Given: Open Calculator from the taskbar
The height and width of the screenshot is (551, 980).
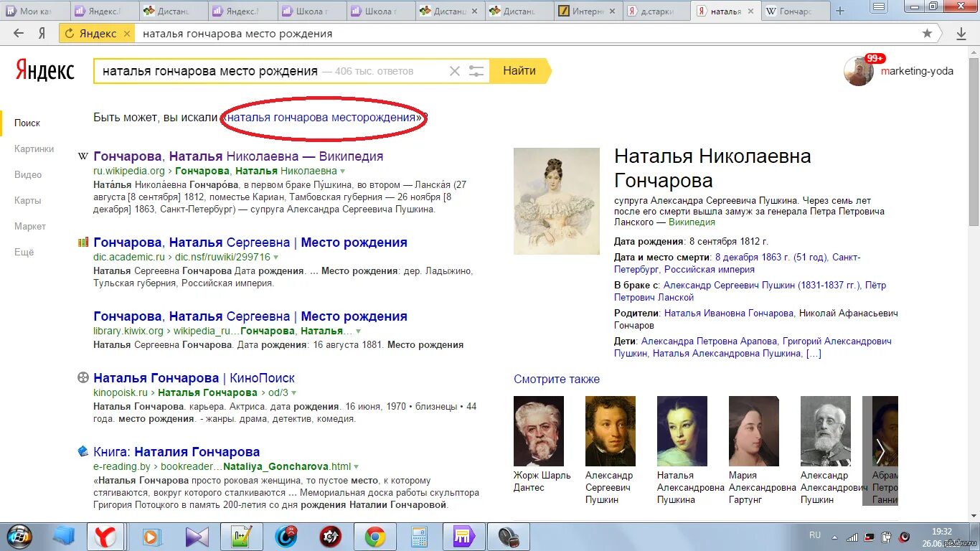Looking at the screenshot, I should click(419, 536).
